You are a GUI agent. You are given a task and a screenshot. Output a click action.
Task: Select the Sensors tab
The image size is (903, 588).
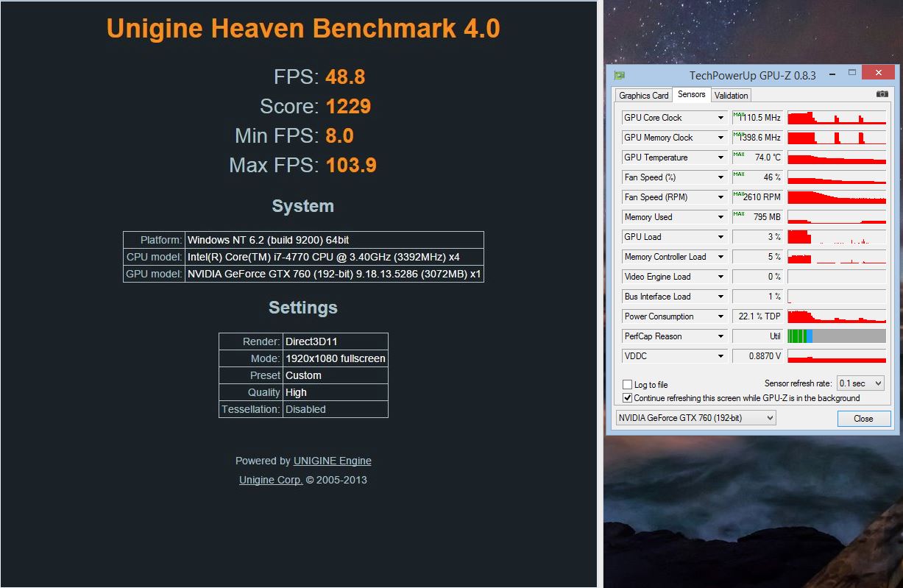[x=692, y=94]
